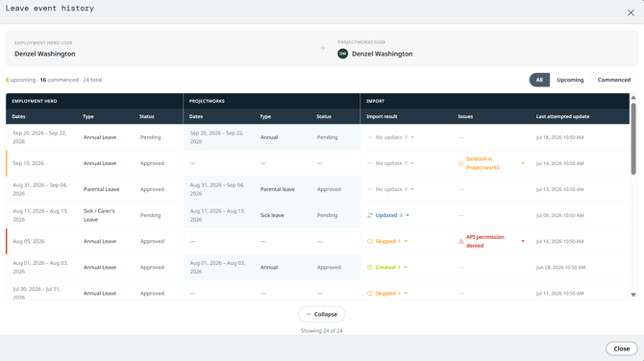This screenshot has height=361, width=644.
Task: Expand the Deleted in Projectworks issue arrow
Action: [x=523, y=163]
